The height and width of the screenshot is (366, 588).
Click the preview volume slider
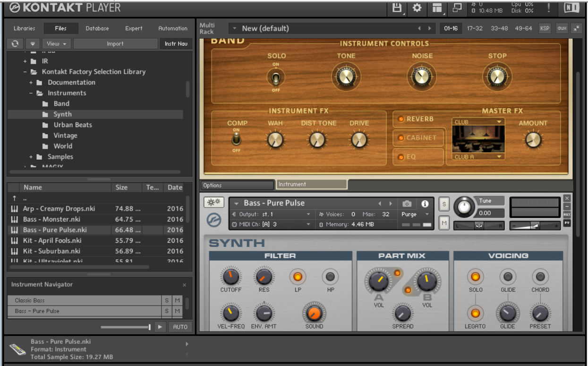pos(126,327)
